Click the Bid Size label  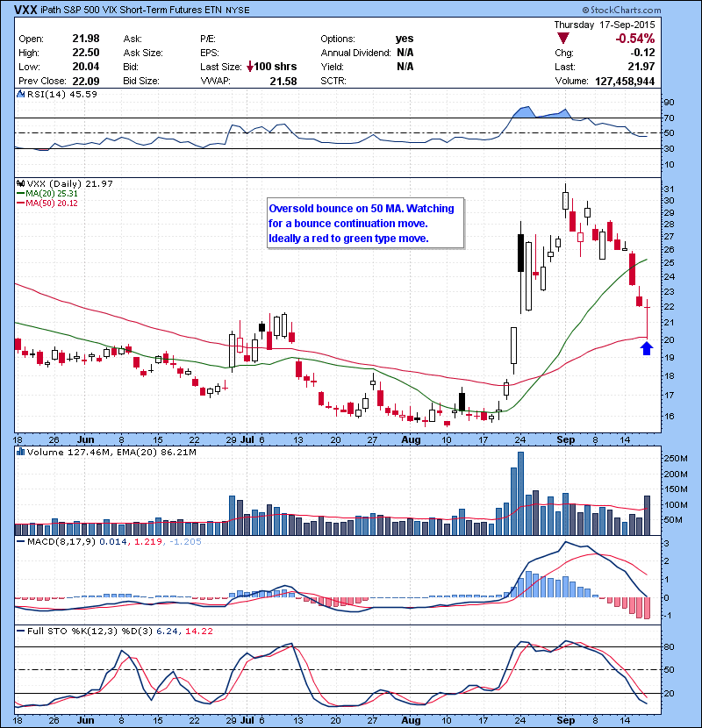(141, 81)
